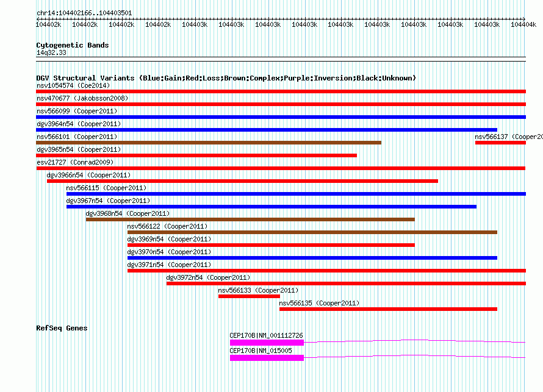Open the esv21727 (Conrad2009) label
543x392 pixels.
pos(75,162)
